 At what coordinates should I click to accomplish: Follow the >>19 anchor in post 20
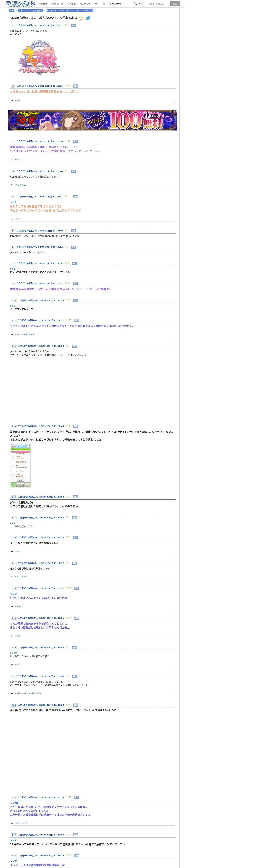coord(13,653)
